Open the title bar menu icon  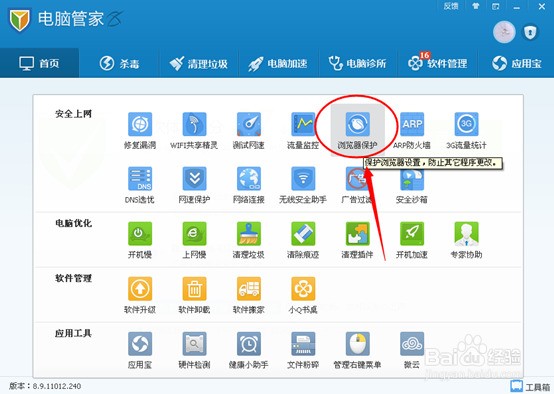point(496,6)
